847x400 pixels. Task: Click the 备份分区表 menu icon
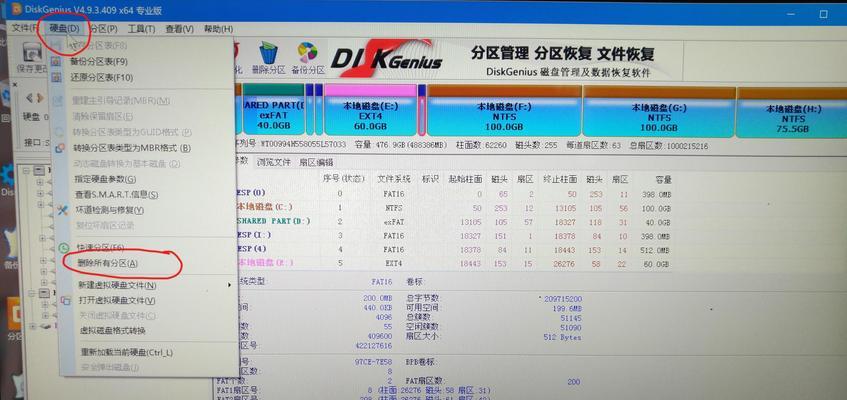pyautogui.click(x=56, y=62)
